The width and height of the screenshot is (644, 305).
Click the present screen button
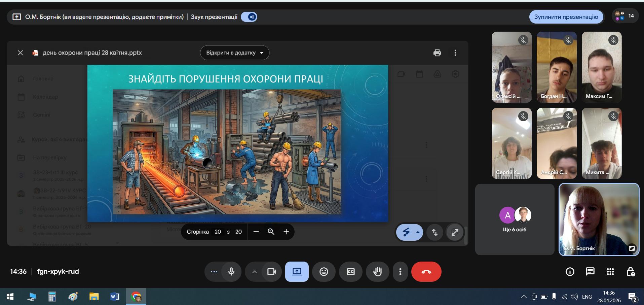(x=297, y=272)
